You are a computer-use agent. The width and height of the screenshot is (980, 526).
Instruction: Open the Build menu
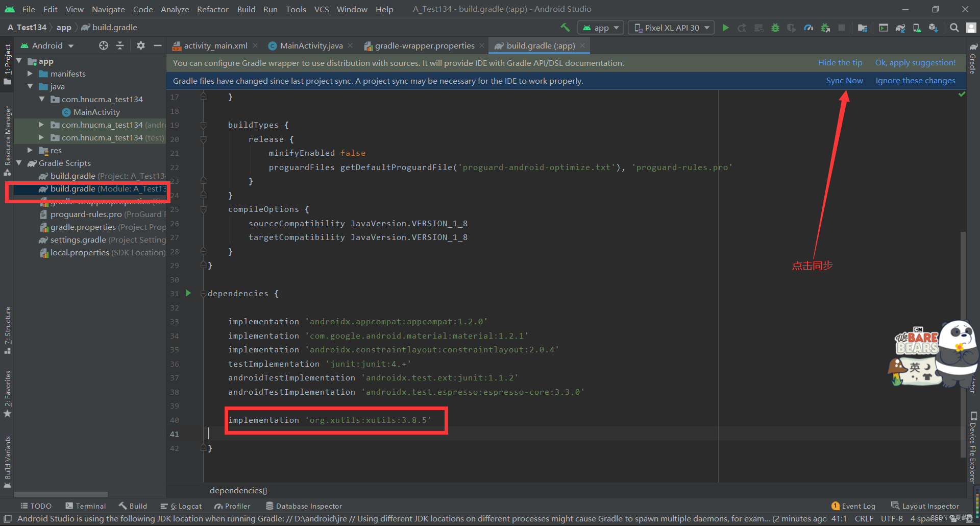coord(246,9)
